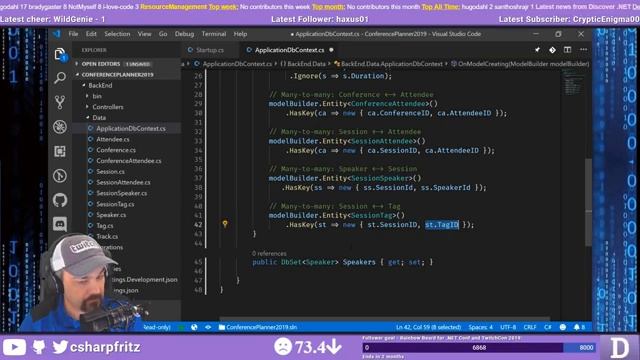Open ConferenceAttendee.cs in the explorer

(x=129, y=161)
